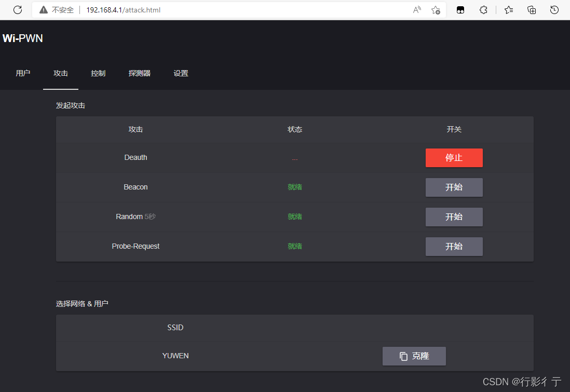Viewport: 570px width, 392px height.
Task: Click the Deauth attack name
Action: click(x=135, y=157)
